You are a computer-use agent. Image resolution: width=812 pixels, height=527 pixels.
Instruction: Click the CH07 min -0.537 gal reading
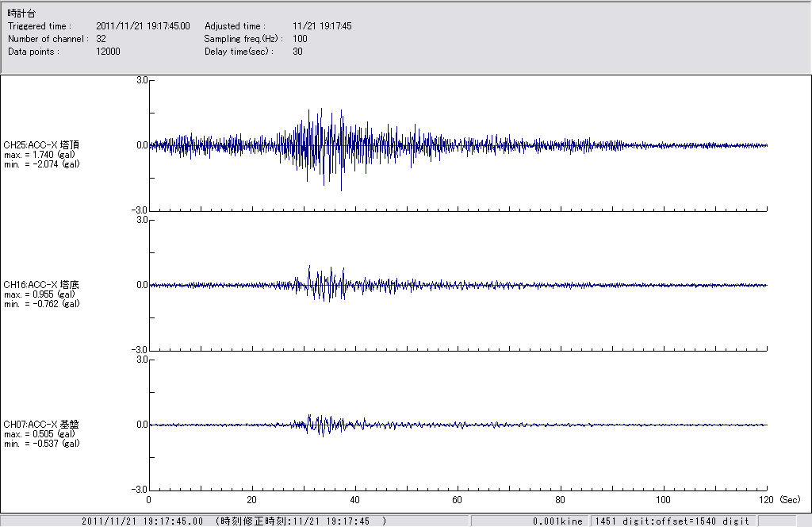coord(41,444)
